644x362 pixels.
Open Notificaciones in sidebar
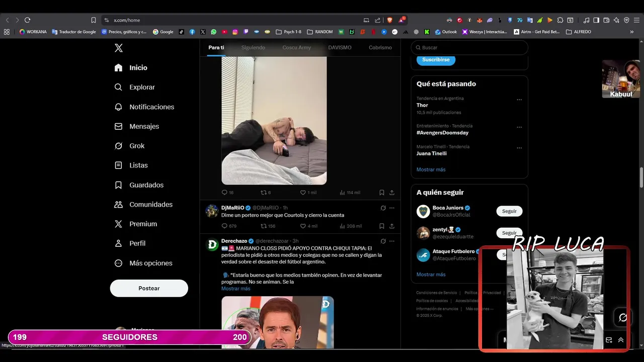(144, 107)
